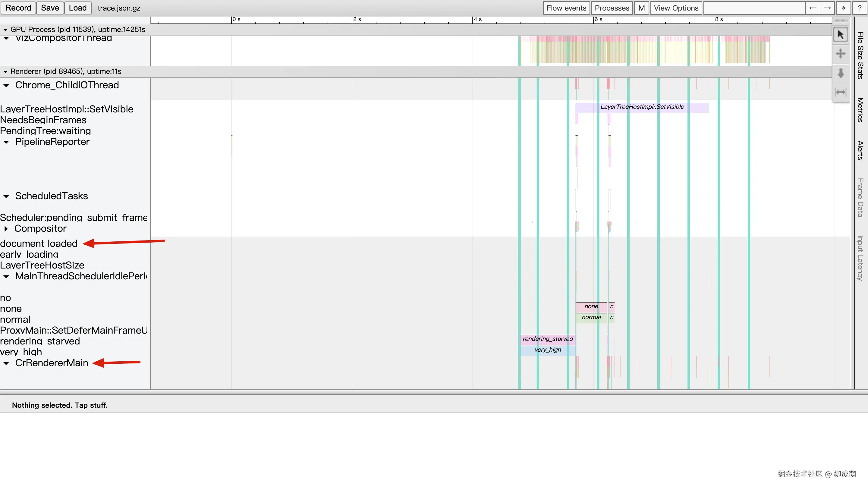Collapse the CrRendererMain thread
The image size is (868, 490).
[6, 363]
